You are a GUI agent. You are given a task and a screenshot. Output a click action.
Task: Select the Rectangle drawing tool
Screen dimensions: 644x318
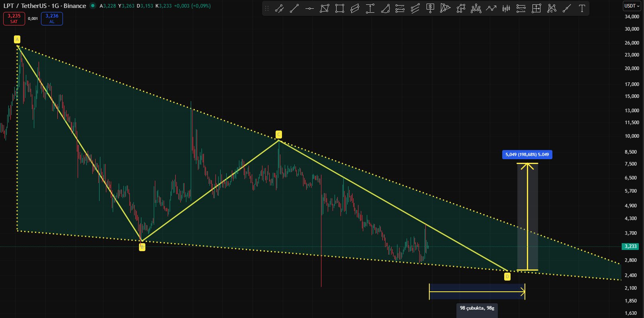340,8
